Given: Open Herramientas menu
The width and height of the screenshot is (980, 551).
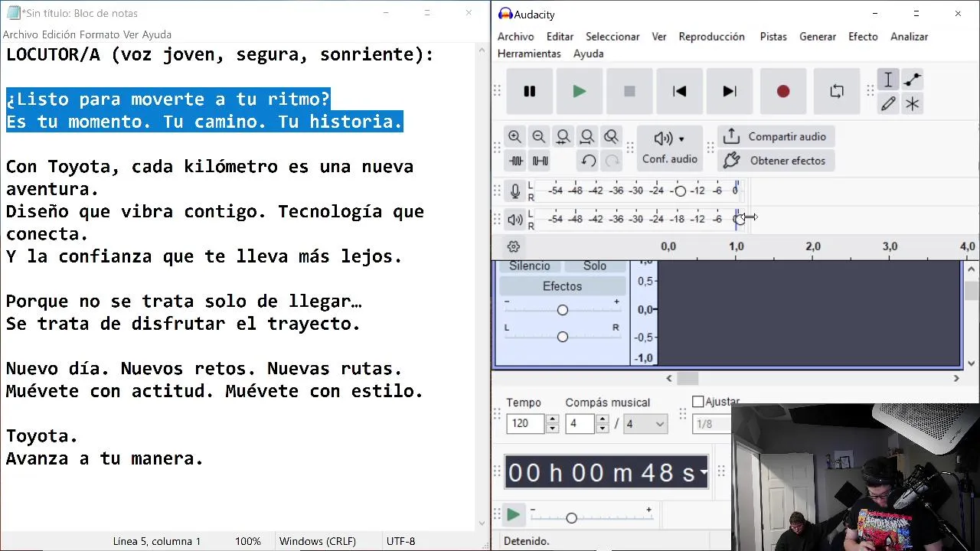Looking at the screenshot, I should tap(529, 54).
